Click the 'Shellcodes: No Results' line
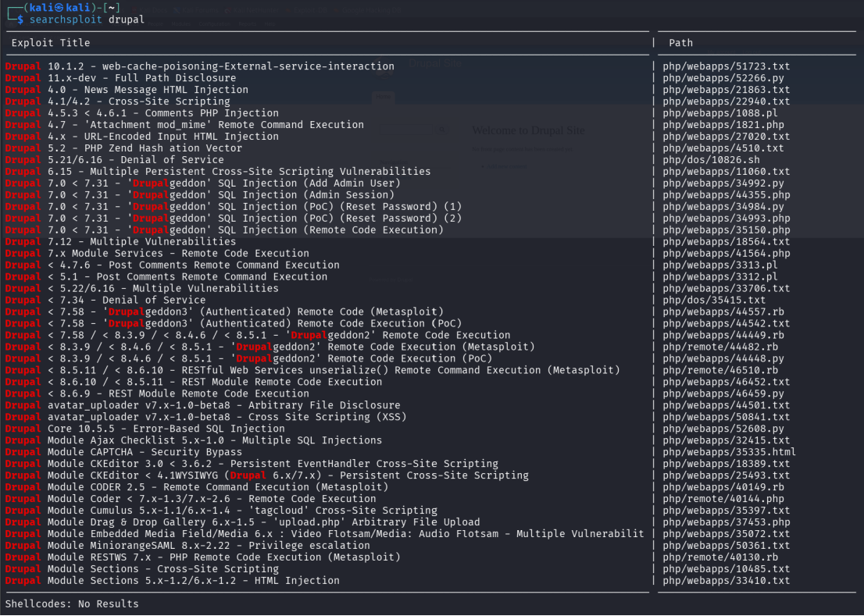The height and width of the screenshot is (616, 864). [x=72, y=604]
